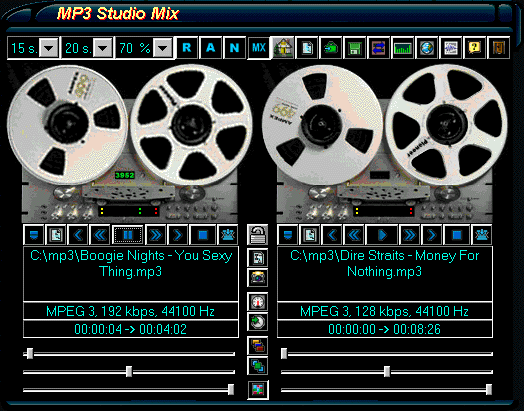The image size is (524, 411).
Task: Click the center gauge dial icon
Action: [x=258, y=302]
